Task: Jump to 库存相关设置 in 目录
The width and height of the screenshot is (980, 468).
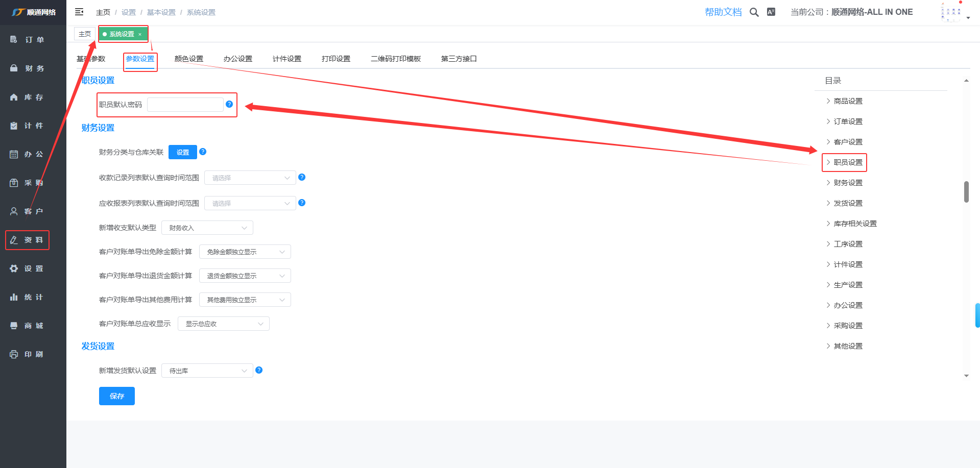Action: (855, 224)
